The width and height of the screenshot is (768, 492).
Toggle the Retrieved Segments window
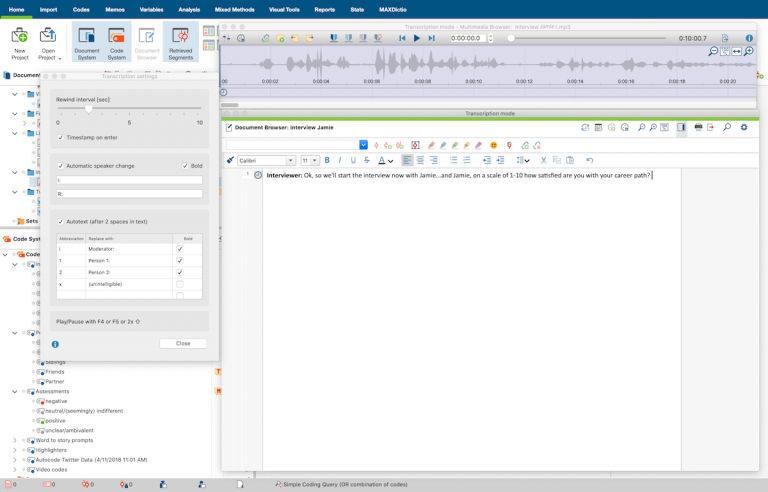pos(181,42)
